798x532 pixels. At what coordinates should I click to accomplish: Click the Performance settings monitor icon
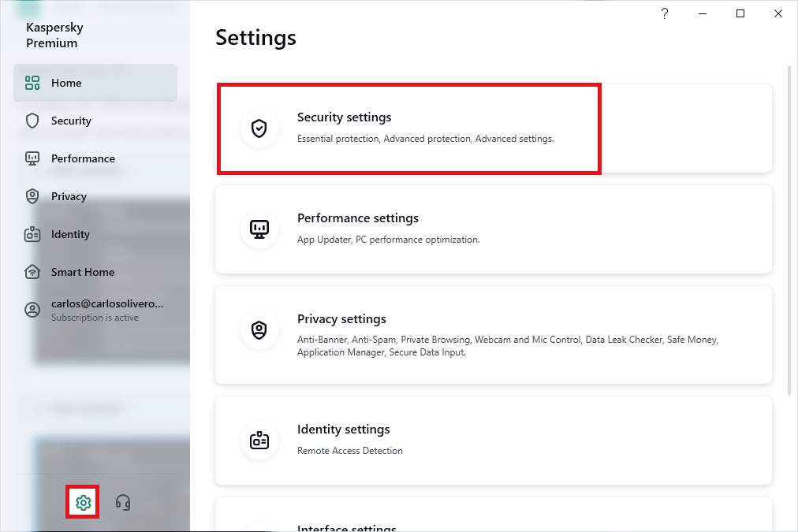[259, 229]
